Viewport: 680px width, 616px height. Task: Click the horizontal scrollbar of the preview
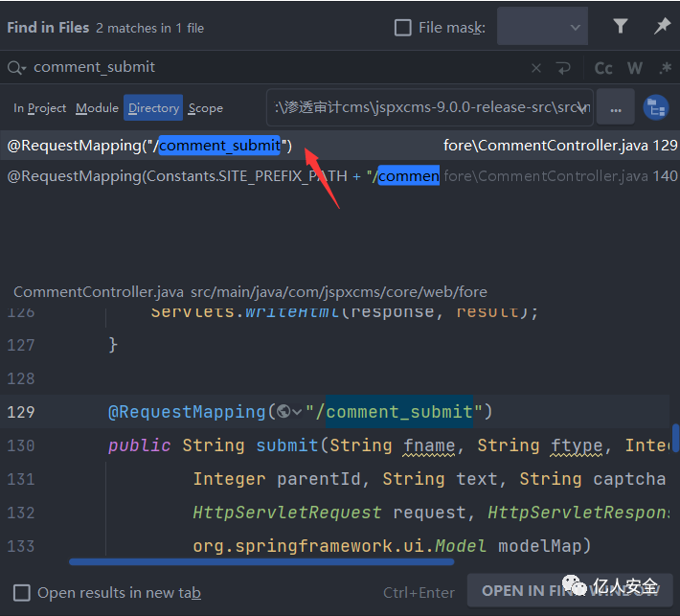[x=261, y=562]
